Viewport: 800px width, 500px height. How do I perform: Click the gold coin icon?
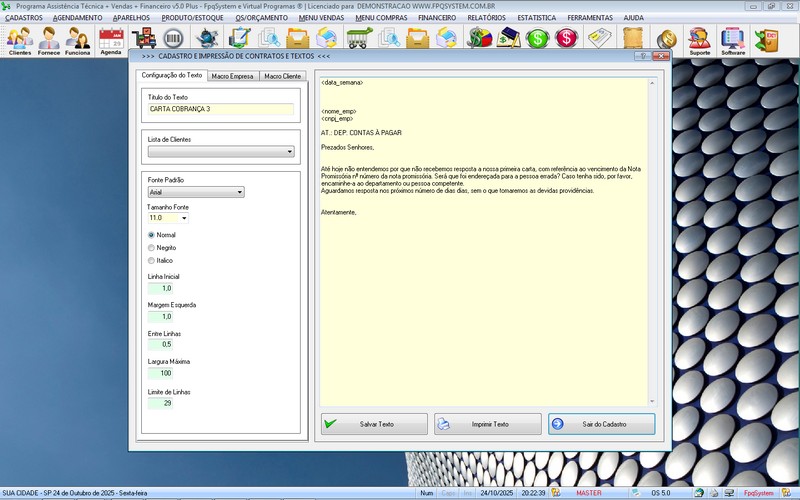pyautogui.click(x=666, y=39)
